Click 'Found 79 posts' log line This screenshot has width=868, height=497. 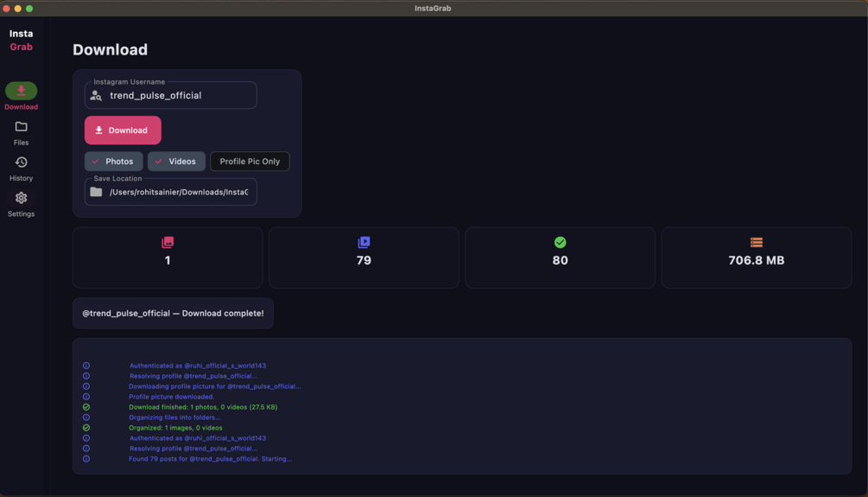[211, 459]
